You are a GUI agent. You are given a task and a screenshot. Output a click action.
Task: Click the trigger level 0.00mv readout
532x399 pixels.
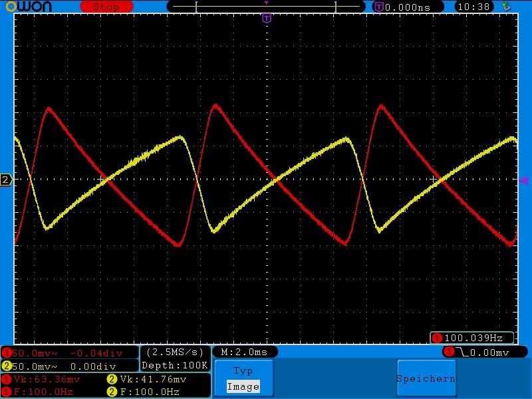[x=489, y=352]
